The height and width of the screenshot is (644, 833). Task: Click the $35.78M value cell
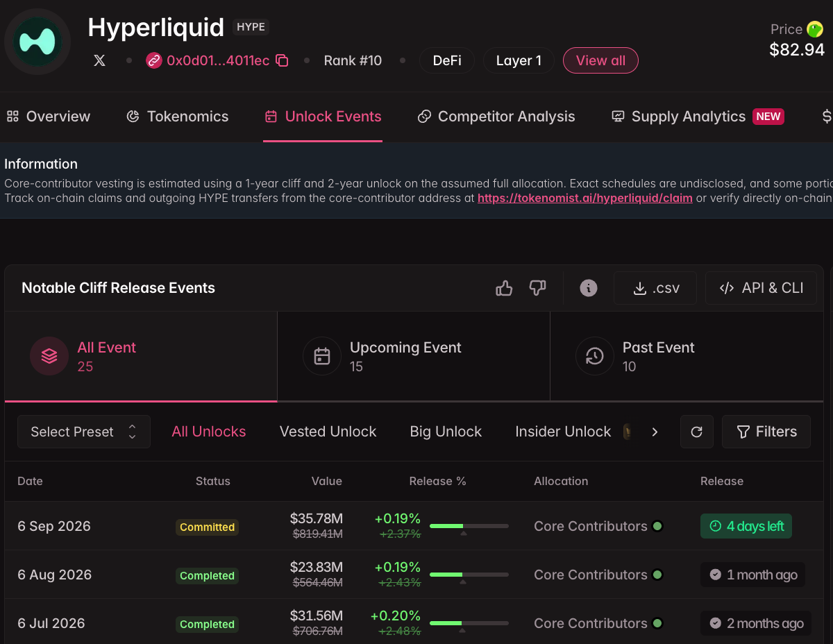tap(317, 518)
